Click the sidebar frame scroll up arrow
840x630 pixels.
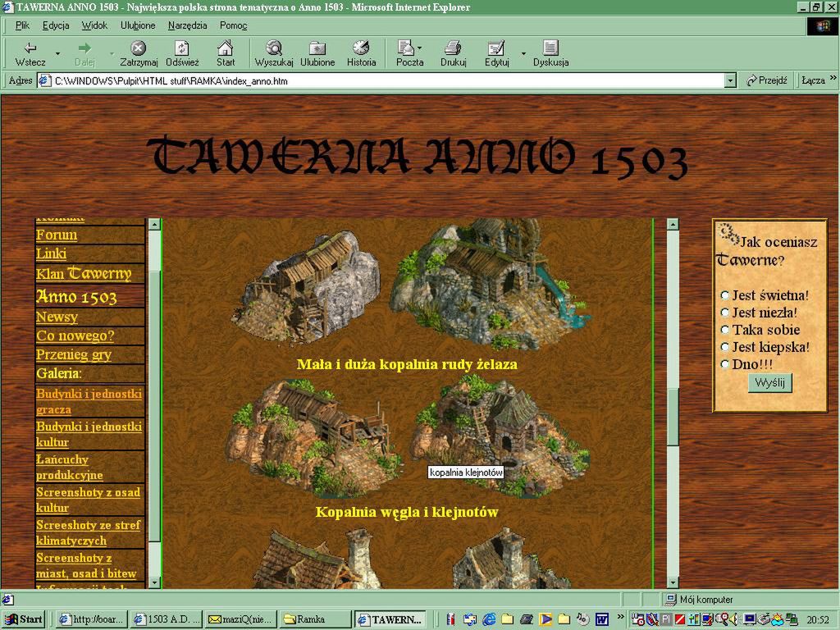click(154, 224)
